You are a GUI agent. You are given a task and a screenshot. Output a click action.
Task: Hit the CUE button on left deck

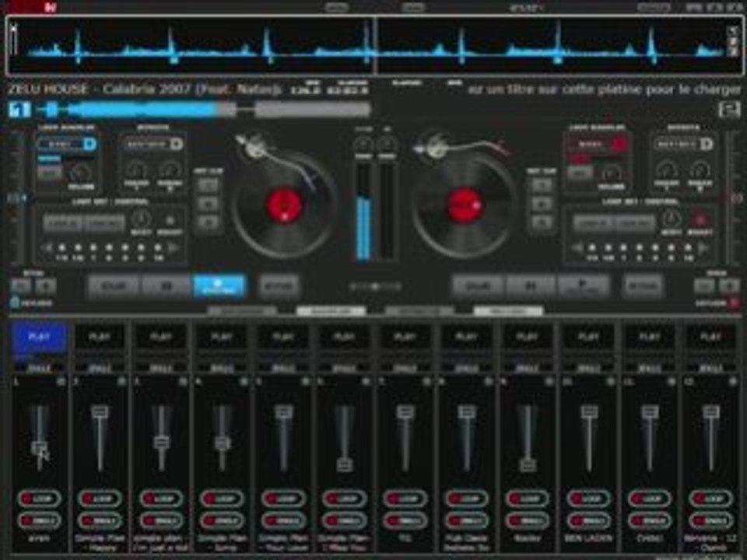click(x=114, y=285)
